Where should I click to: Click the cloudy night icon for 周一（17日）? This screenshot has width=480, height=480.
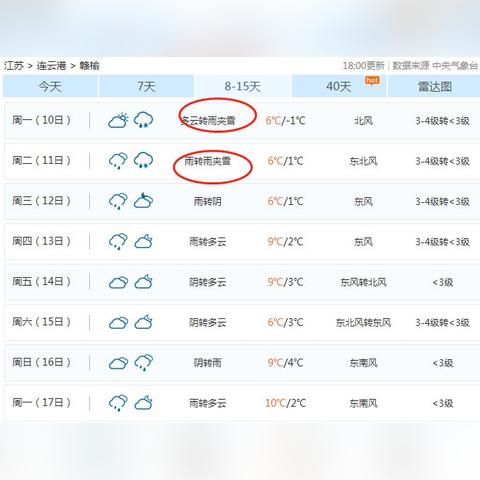(x=143, y=403)
